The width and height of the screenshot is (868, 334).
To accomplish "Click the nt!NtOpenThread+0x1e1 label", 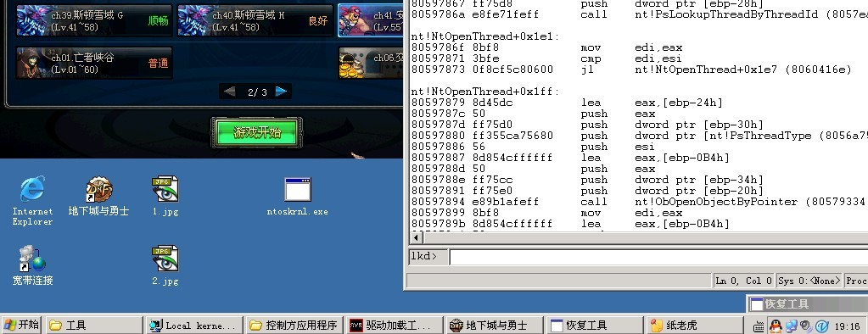I will click(x=485, y=36).
